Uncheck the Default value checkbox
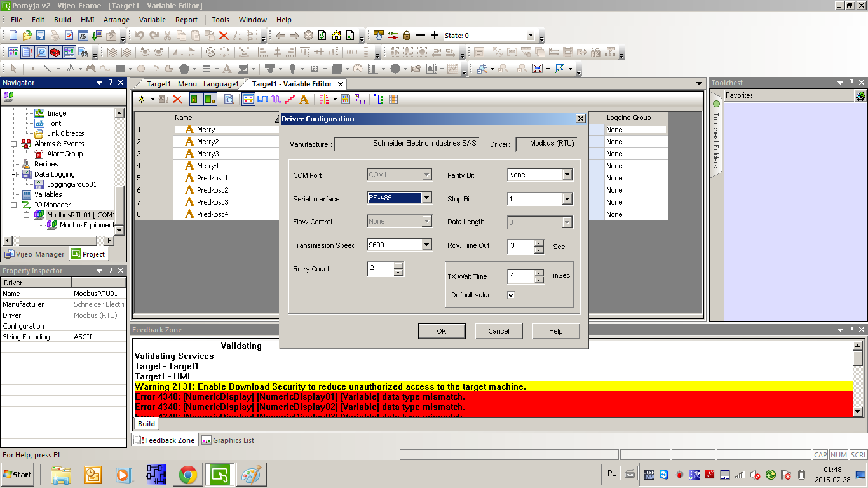Viewport: 868px width, 488px height. pyautogui.click(x=511, y=295)
